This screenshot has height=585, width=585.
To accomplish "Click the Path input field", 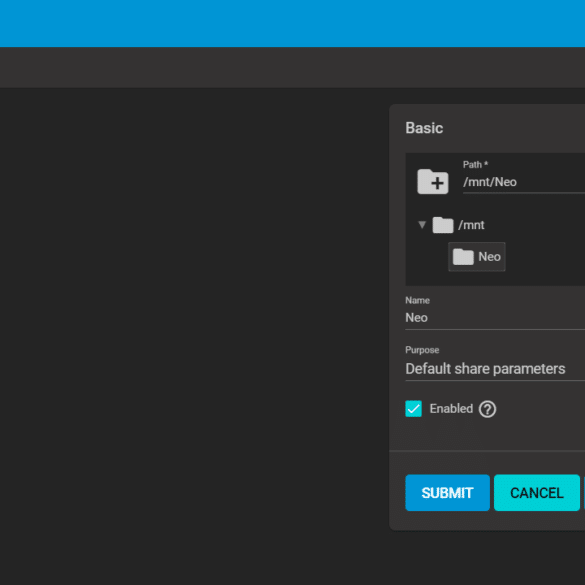I will click(x=524, y=182).
